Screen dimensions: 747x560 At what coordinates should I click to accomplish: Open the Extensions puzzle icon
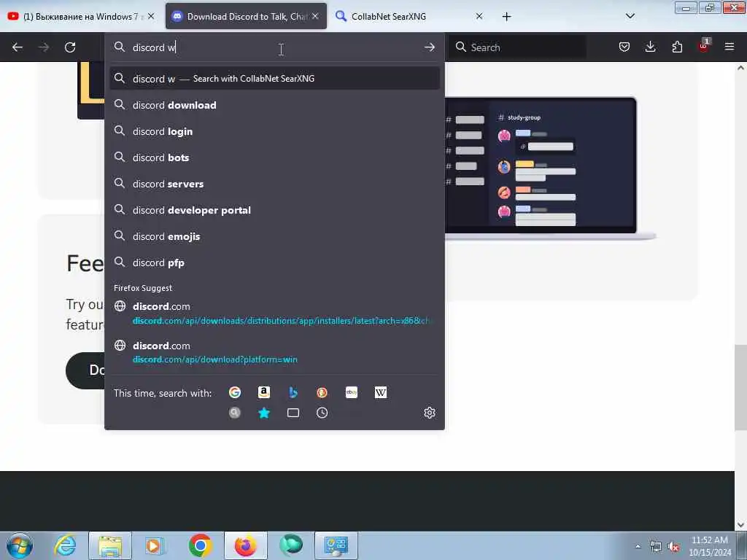tap(677, 47)
